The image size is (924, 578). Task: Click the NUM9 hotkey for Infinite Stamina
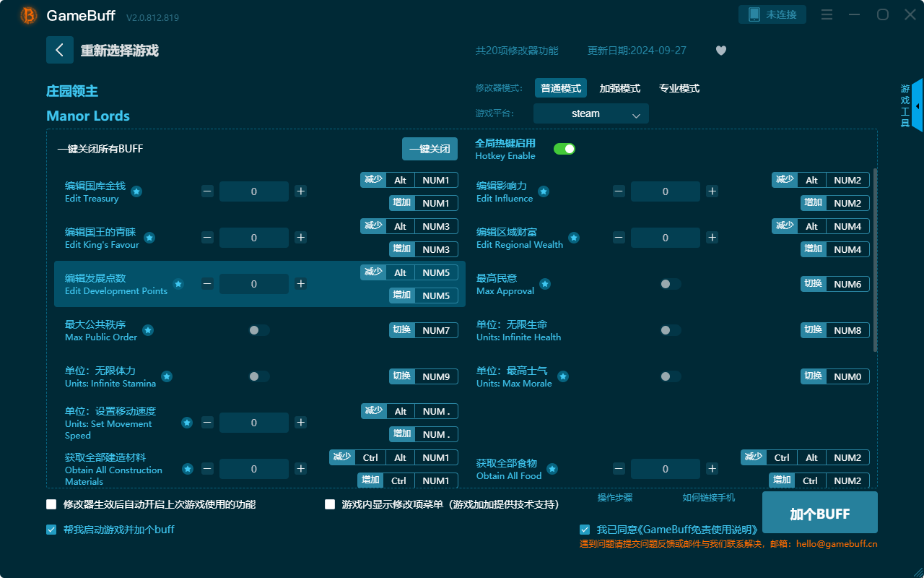tap(436, 376)
